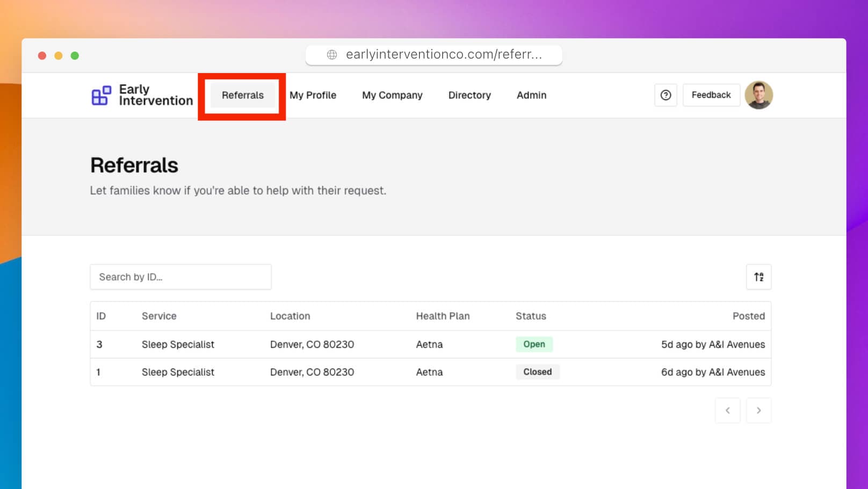Image resolution: width=868 pixels, height=489 pixels.
Task: Open the Directory section
Action: coord(469,95)
